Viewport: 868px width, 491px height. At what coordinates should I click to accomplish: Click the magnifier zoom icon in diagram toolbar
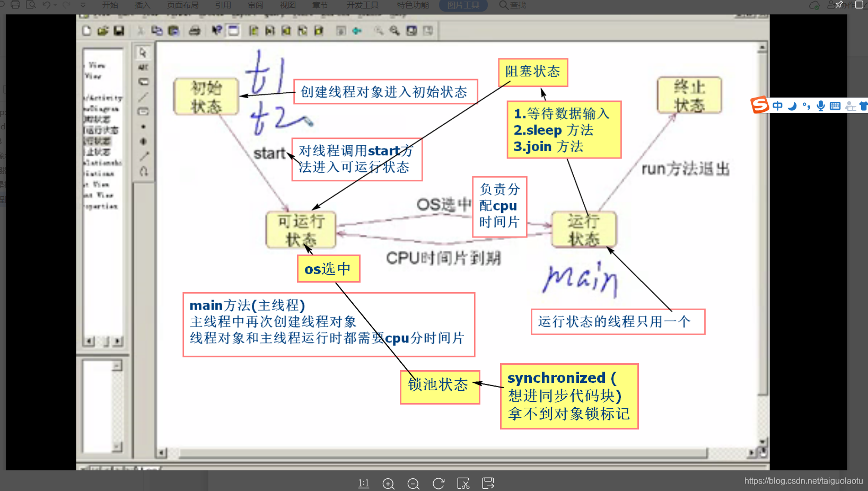394,31
